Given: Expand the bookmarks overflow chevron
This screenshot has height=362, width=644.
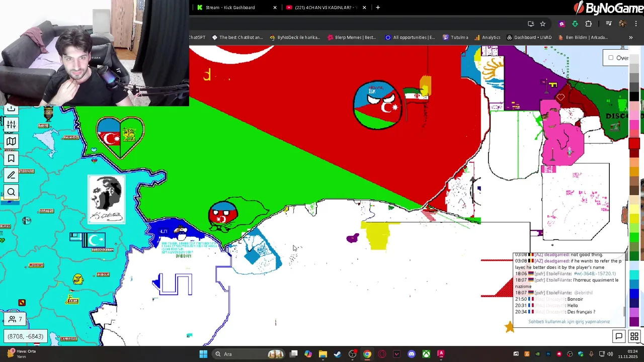Looking at the screenshot, I should (630, 37).
